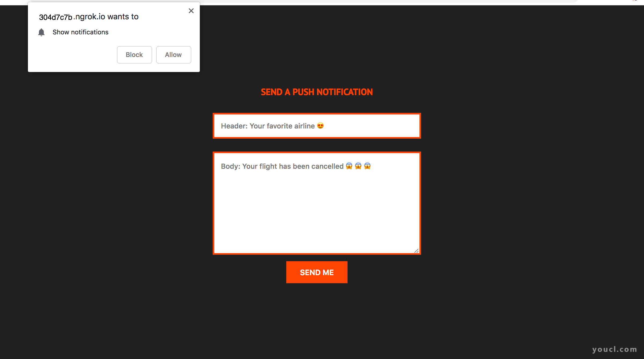This screenshot has width=644, height=359.
Task: Click the SEND ME button
Action: point(317,272)
